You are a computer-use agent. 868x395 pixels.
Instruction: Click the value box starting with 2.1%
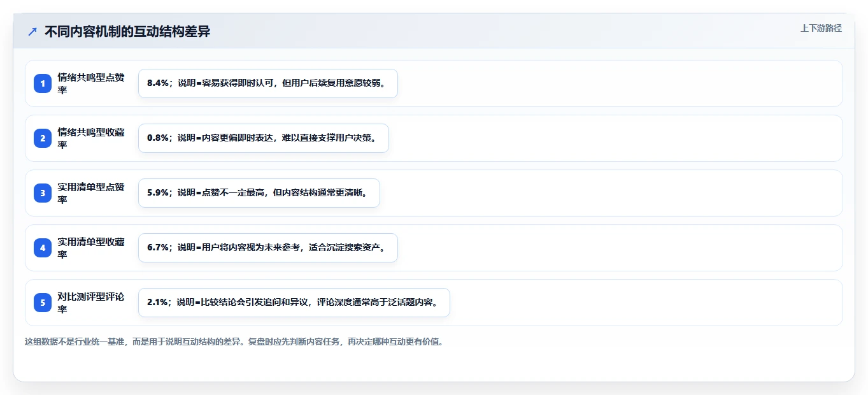pos(294,303)
